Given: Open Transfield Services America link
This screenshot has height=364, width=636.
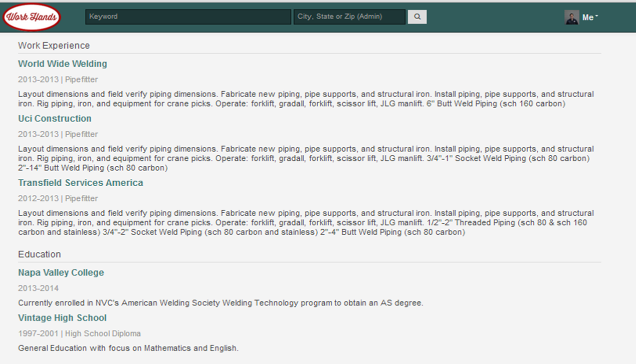Looking at the screenshot, I should (x=81, y=183).
